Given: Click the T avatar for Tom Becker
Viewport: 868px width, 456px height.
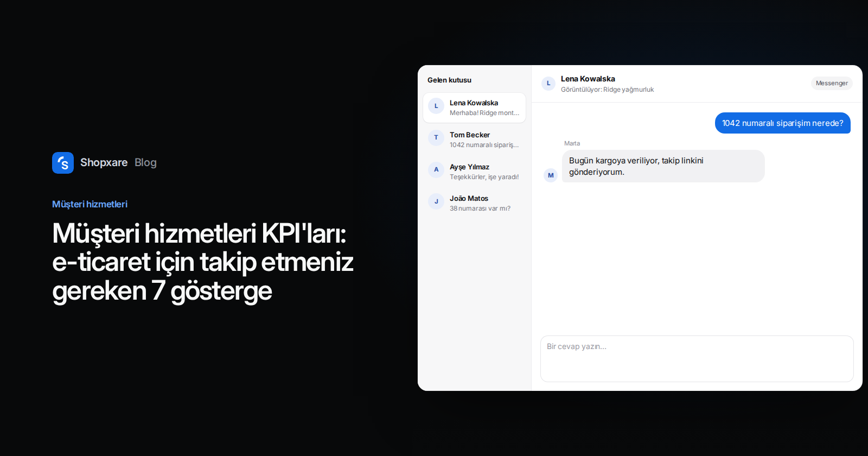Looking at the screenshot, I should [x=436, y=138].
